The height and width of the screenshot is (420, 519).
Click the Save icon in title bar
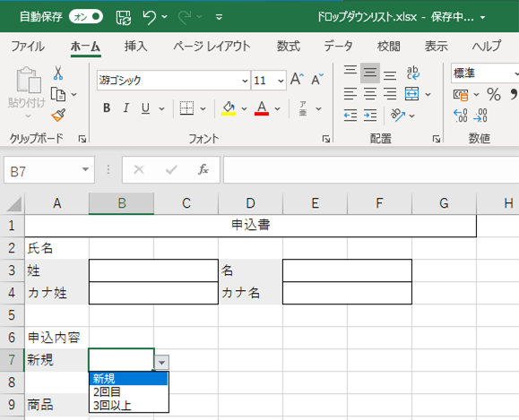point(124,17)
